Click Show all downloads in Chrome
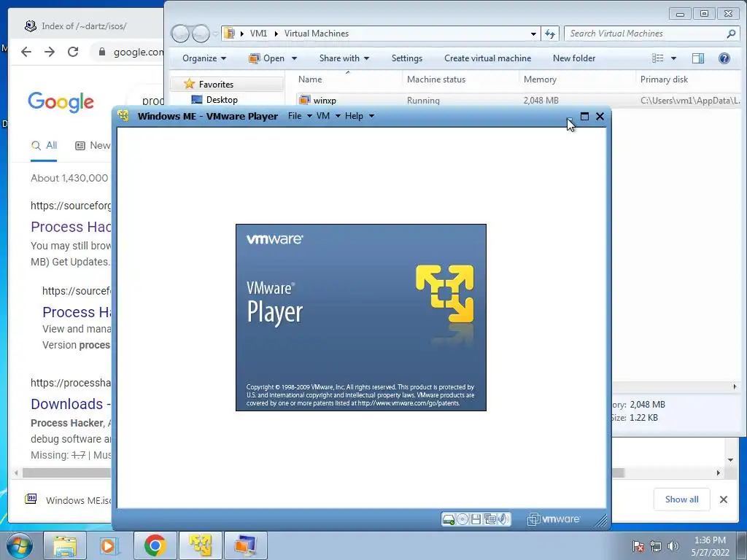This screenshot has width=747, height=560. pos(681,499)
